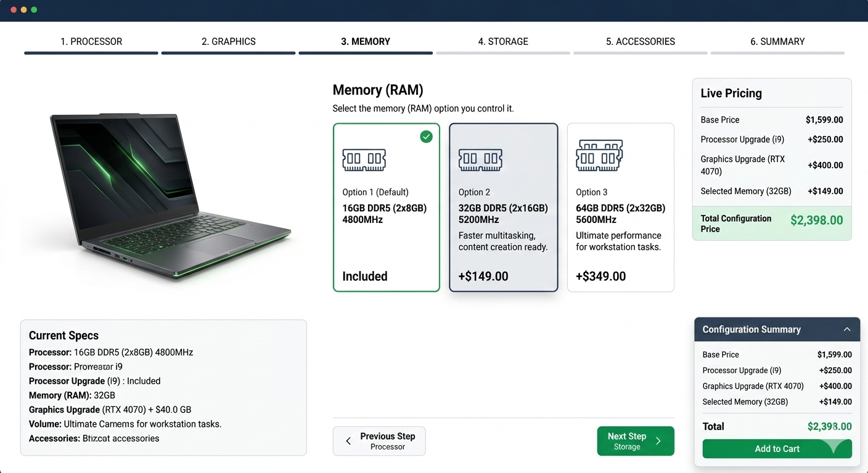Click the 16GB RAM module icon
The width and height of the screenshot is (868, 473).
click(x=364, y=160)
